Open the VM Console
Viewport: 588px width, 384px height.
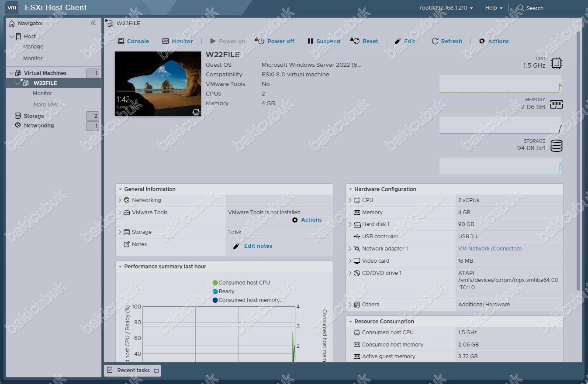coord(133,41)
